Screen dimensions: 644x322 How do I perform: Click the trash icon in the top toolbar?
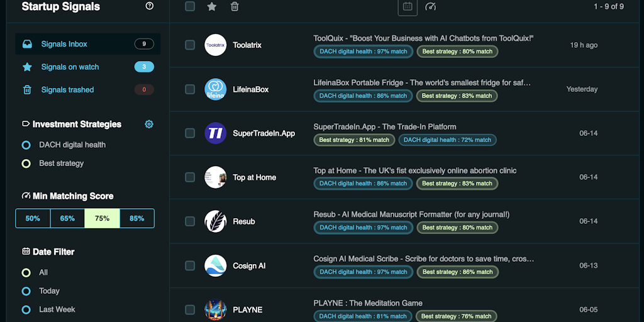click(235, 6)
